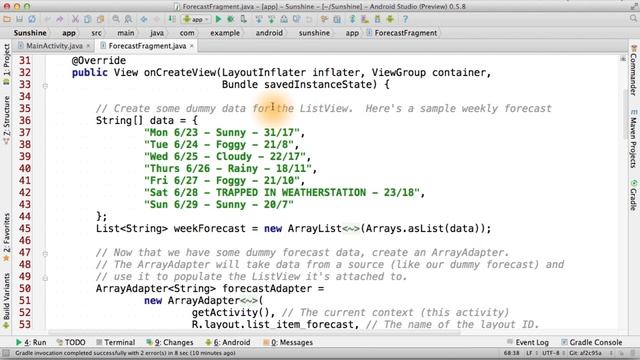
Task: Click the Back navigation arrow icon
Action: tap(144, 19)
